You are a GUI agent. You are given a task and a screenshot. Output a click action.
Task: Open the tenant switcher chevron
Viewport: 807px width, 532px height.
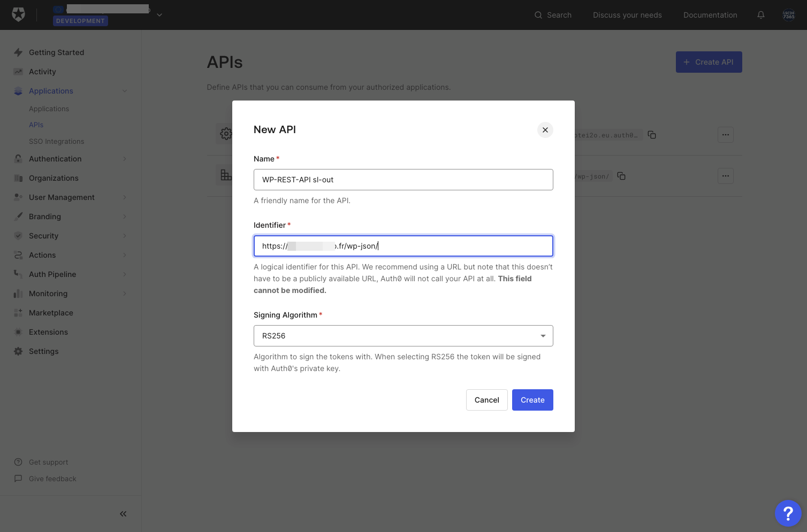tap(159, 15)
